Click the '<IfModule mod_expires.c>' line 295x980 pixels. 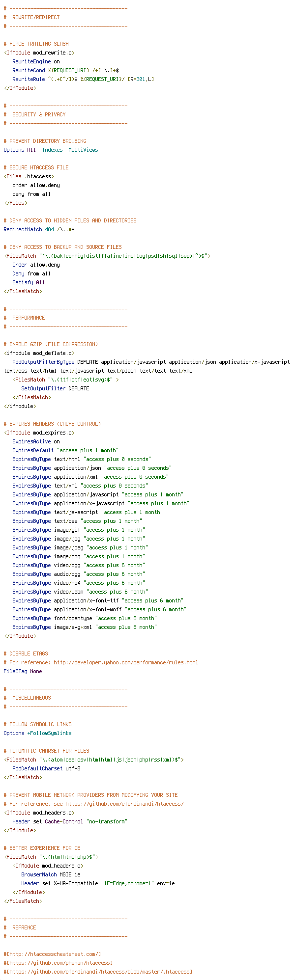tap(39, 433)
